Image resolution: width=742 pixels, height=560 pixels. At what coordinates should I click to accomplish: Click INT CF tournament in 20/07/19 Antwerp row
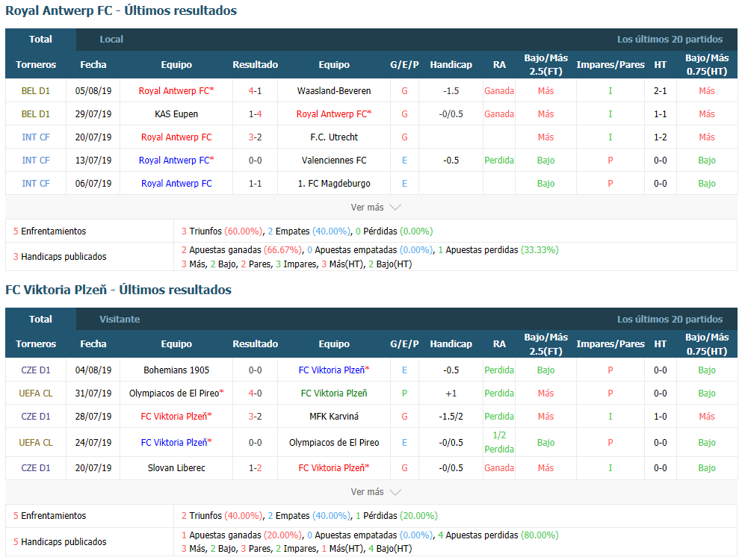[35, 137]
